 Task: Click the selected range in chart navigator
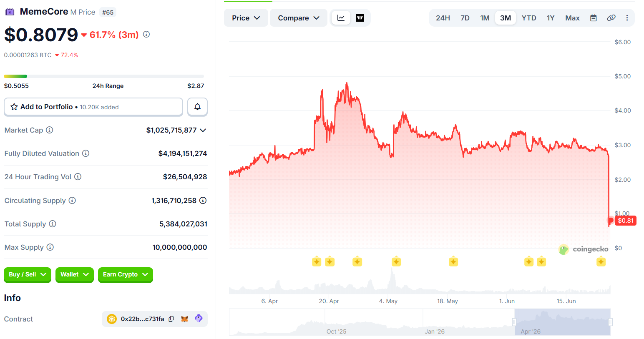click(562, 322)
